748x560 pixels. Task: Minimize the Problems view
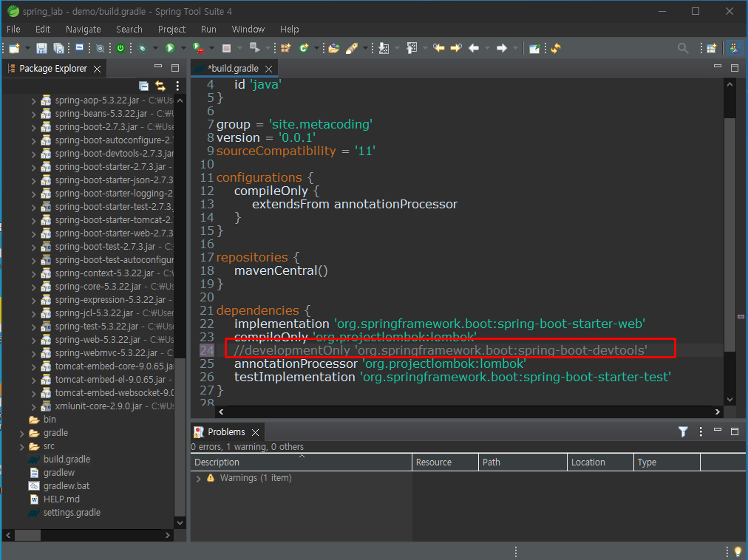pyautogui.click(x=718, y=430)
